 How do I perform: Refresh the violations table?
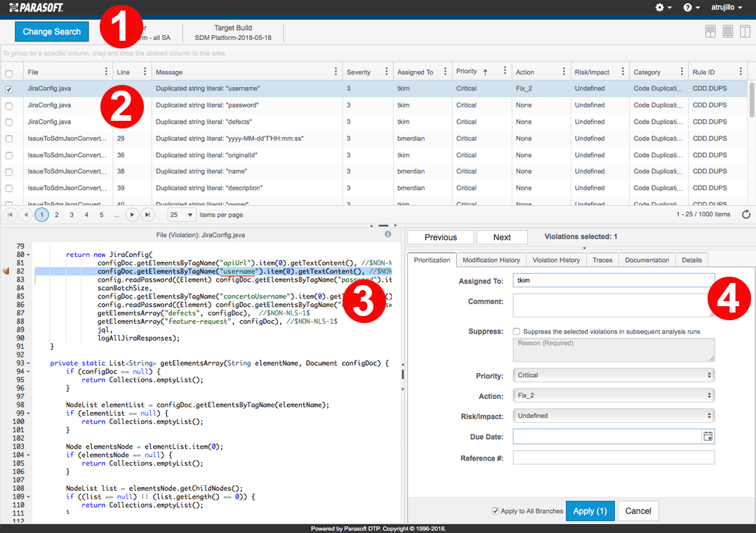click(x=746, y=215)
